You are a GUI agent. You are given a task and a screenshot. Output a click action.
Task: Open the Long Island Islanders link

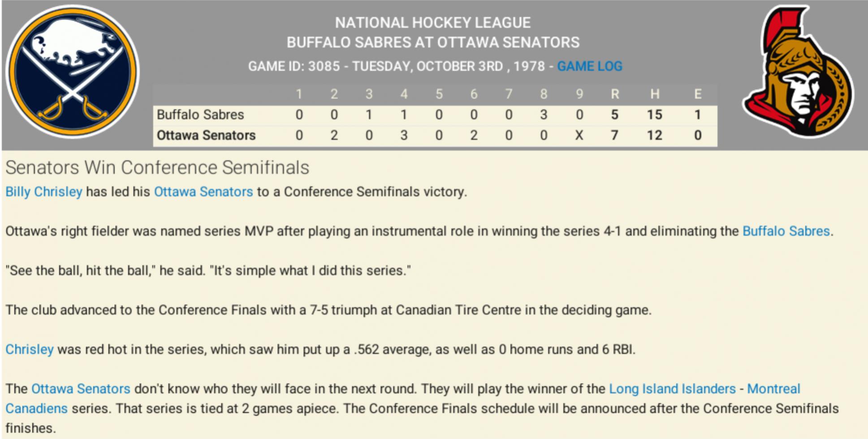coord(672,389)
